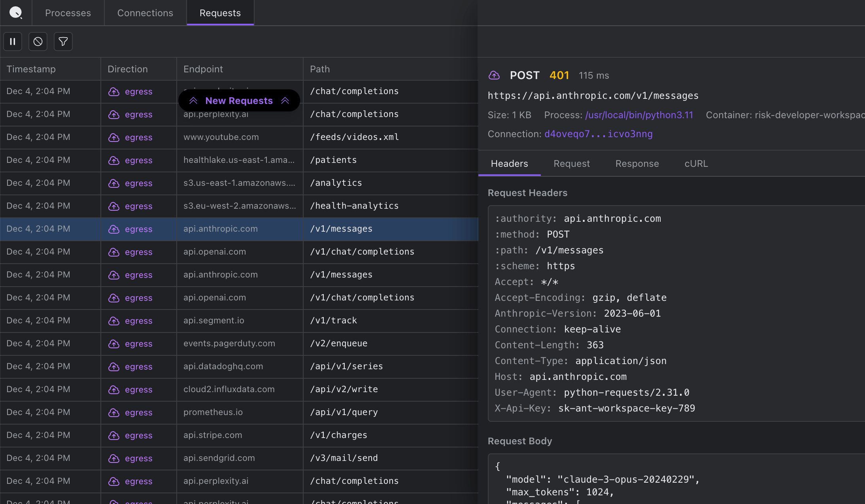This screenshot has width=865, height=504.
Task: Click egress cloud icon in api.stripe.com row
Action: tap(114, 436)
